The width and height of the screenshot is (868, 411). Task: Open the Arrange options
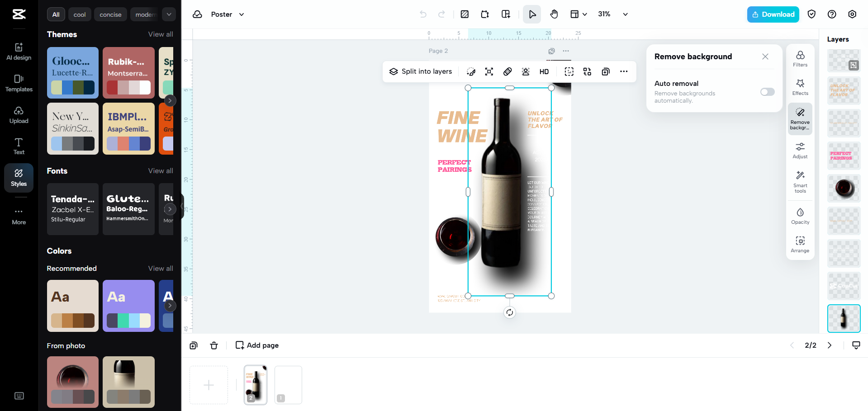800,244
